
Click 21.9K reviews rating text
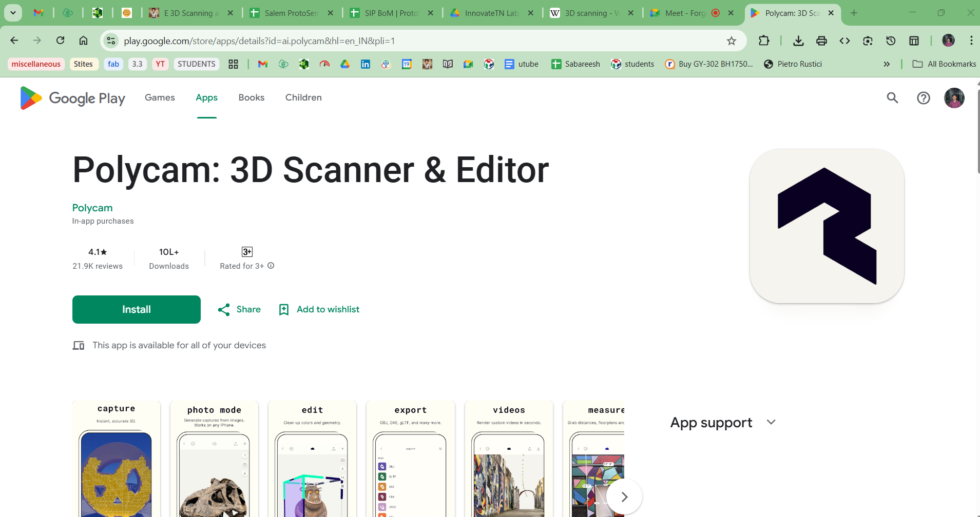click(x=98, y=266)
